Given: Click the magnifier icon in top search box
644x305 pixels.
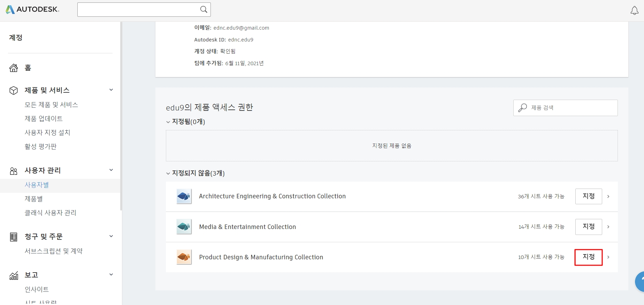Looking at the screenshot, I should (x=204, y=9).
